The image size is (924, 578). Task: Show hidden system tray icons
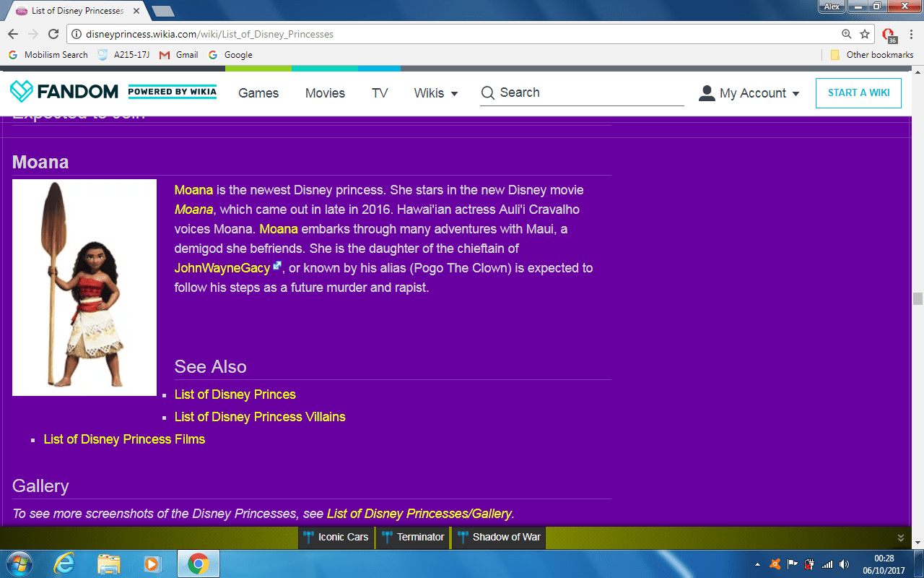coord(757,564)
